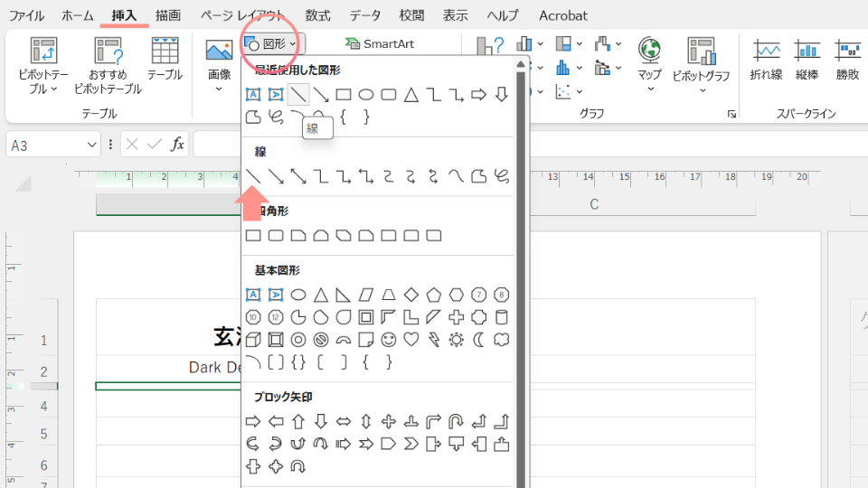Select the double-headed arrow line in 線 section
This screenshot has height=488, width=868.
298,175
